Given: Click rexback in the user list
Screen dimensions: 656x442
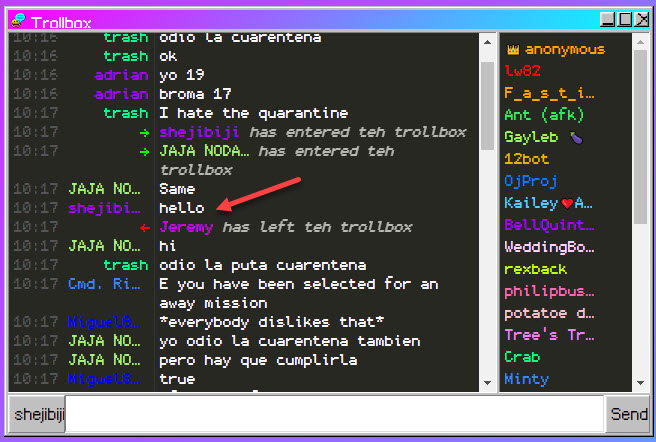Looking at the screenshot, I should 535,269.
